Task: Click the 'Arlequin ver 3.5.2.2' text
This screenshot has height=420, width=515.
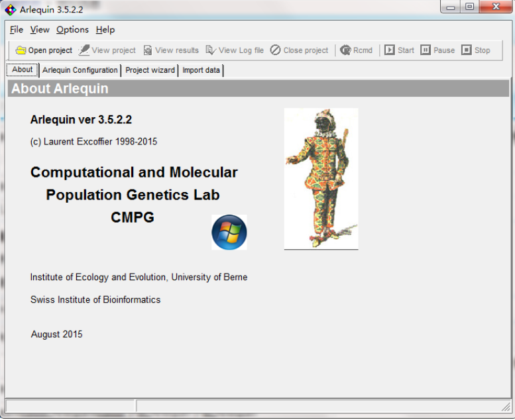Action: tap(81, 119)
